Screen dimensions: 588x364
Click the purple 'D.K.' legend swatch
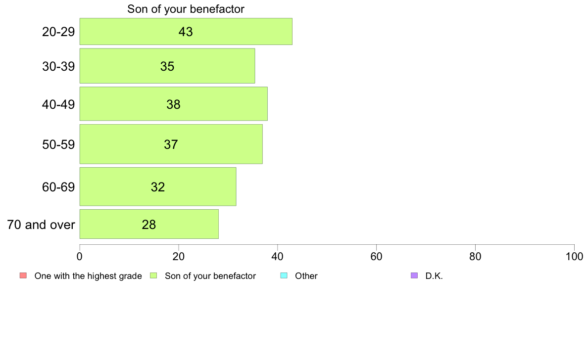tap(414, 275)
